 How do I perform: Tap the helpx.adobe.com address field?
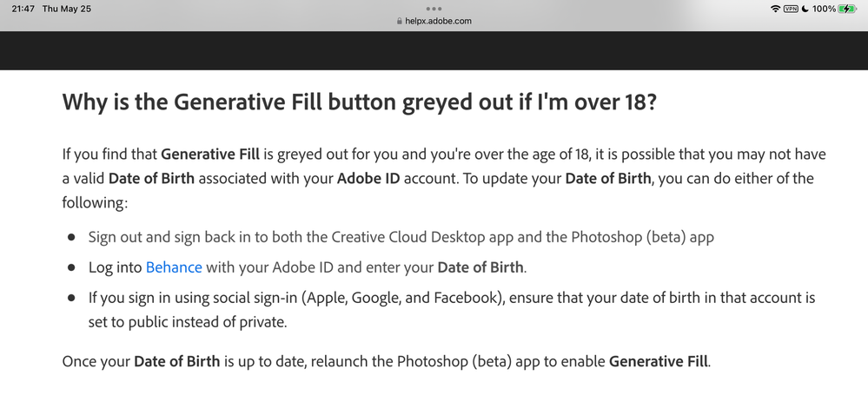pyautogui.click(x=438, y=21)
